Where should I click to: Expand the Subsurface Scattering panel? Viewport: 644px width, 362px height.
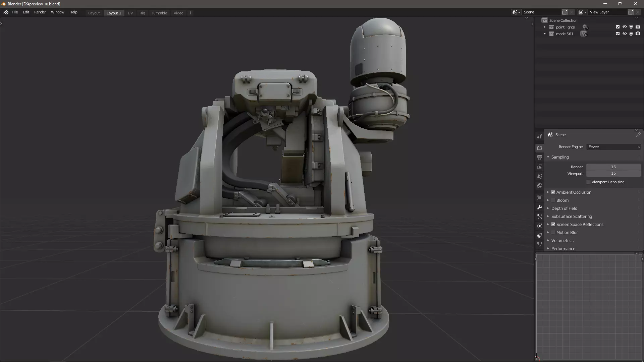(548, 216)
